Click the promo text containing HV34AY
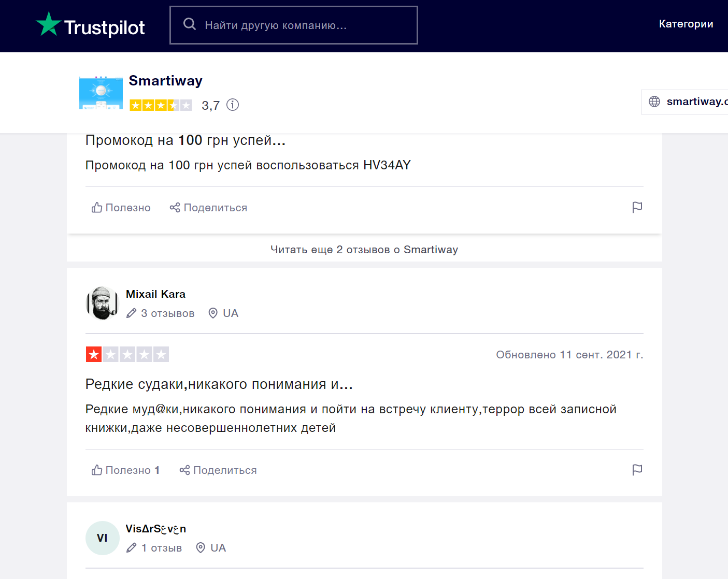 [248, 165]
